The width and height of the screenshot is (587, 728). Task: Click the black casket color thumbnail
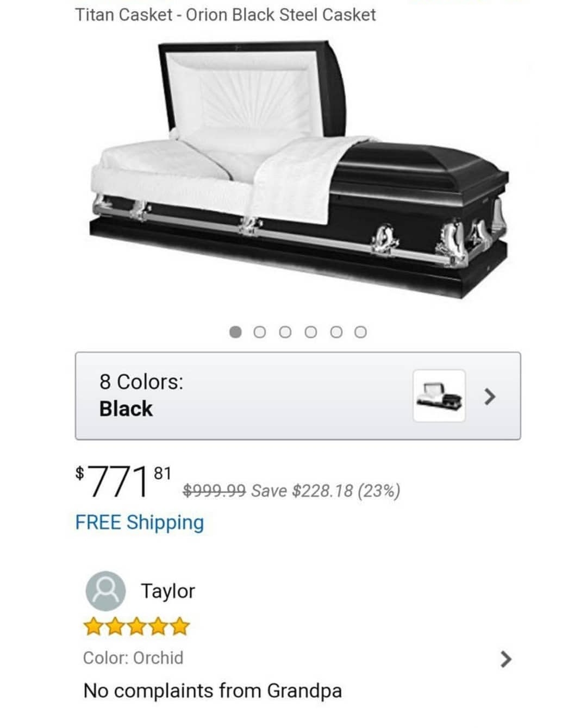point(439,396)
